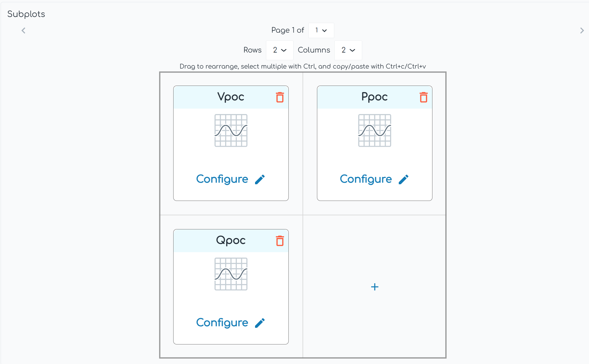
Task: Go to the previous subplot page
Action: point(23,30)
